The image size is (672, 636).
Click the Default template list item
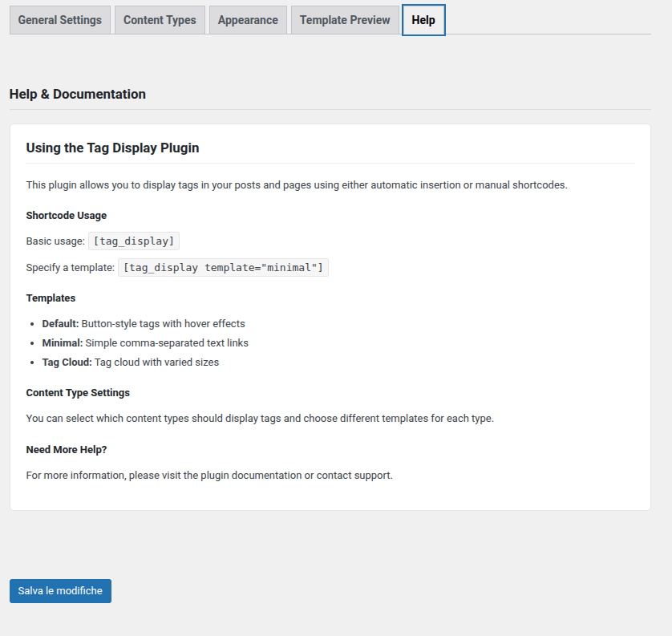click(144, 324)
